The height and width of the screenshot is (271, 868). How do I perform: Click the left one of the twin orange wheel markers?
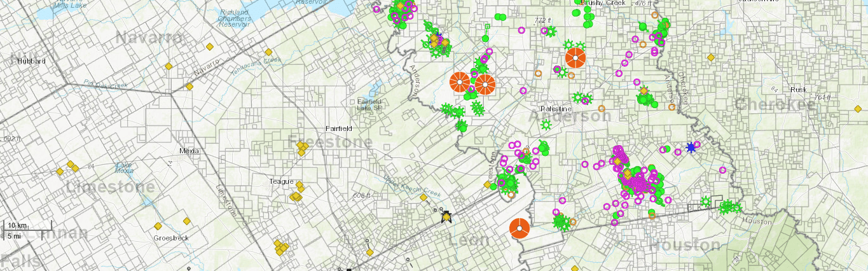click(460, 82)
